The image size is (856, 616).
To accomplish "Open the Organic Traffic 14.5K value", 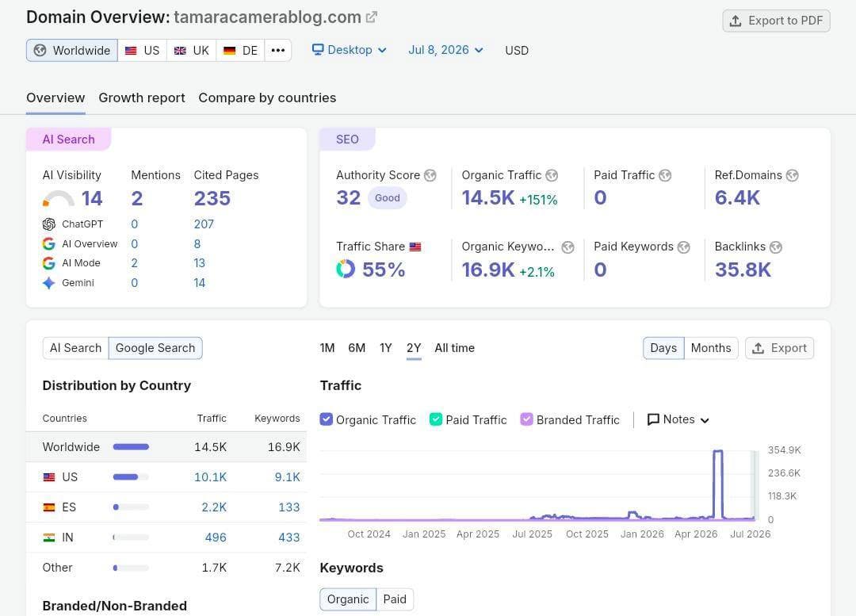I will pos(488,197).
